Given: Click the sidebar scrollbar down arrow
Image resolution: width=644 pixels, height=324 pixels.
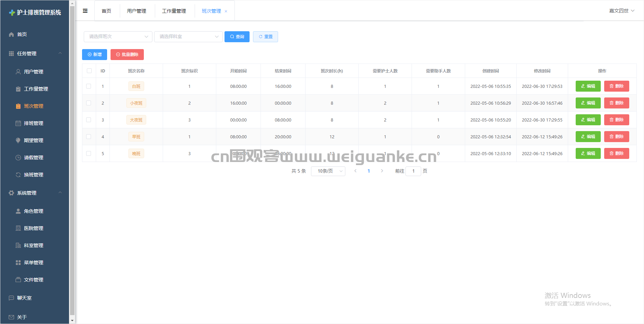Looking at the screenshot, I should (x=72, y=321).
